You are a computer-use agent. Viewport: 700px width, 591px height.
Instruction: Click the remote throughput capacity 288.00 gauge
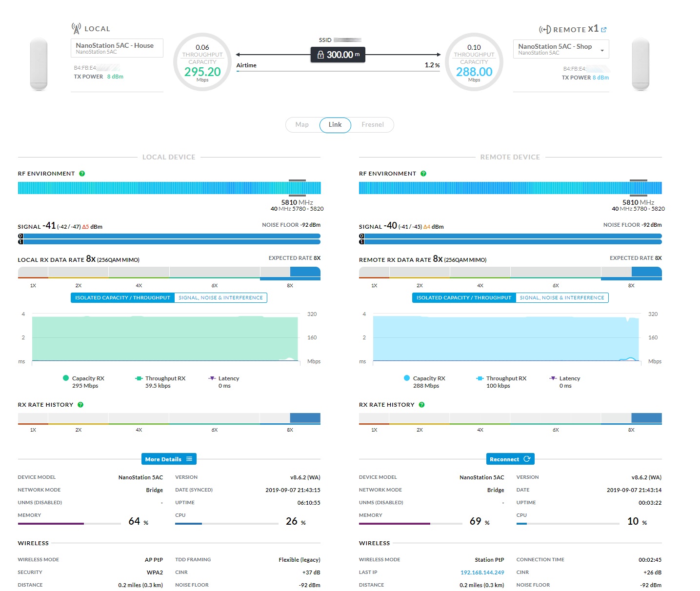tap(474, 62)
